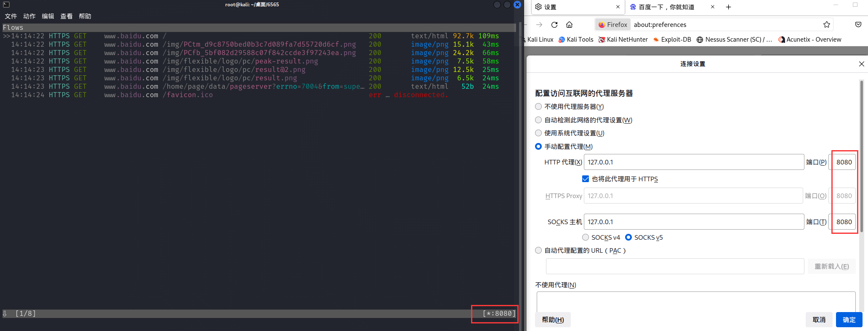
Task: Uncheck 也将此代理用于 HTTPS checkbox
Action: 585,179
